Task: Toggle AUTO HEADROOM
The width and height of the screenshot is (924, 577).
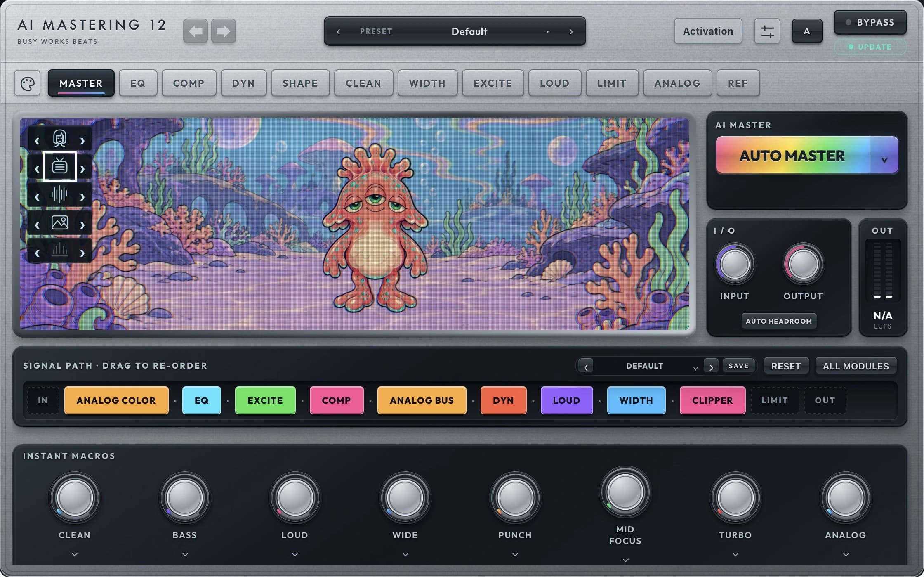Action: point(779,321)
